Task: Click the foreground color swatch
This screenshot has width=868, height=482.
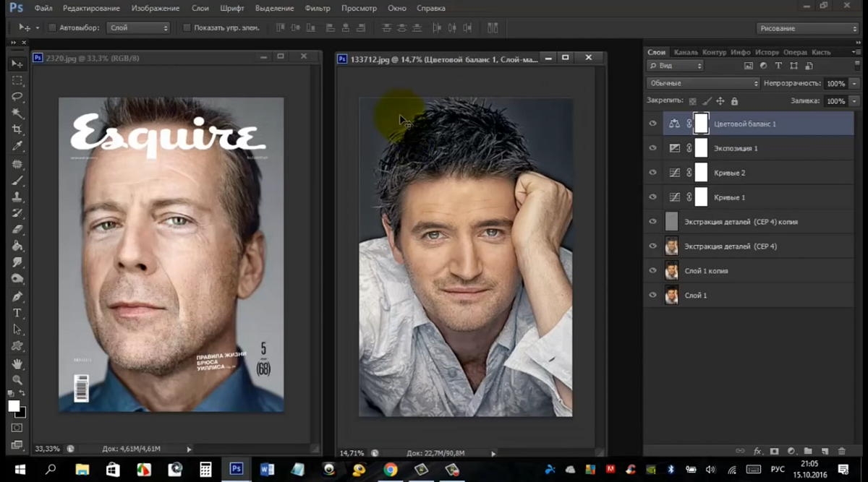Action: (14, 406)
